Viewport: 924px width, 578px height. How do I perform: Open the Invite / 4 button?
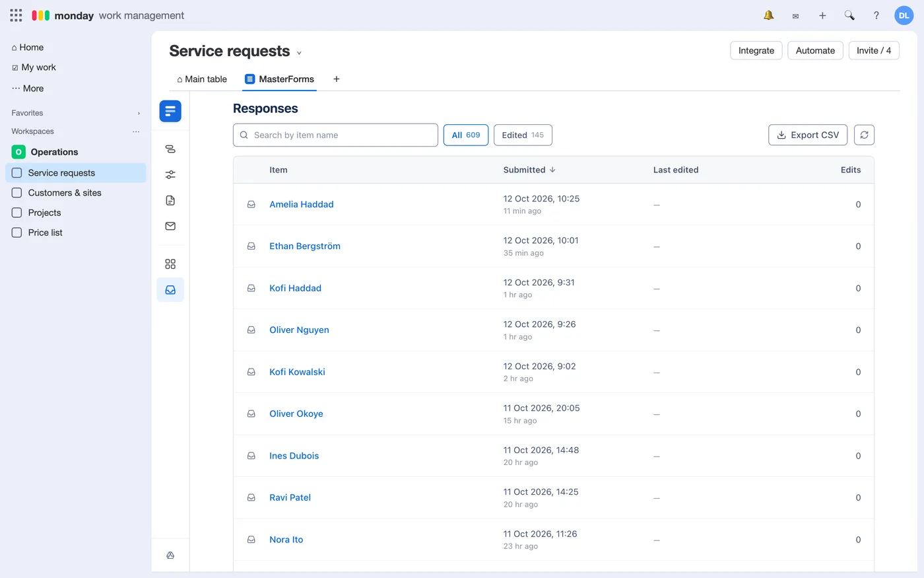pyautogui.click(x=874, y=50)
